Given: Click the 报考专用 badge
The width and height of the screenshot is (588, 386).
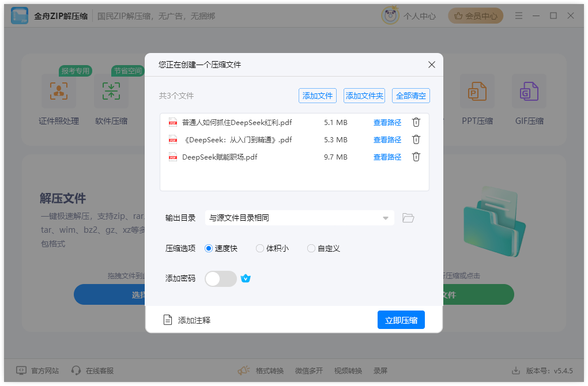Looking at the screenshot, I should 76,71.
